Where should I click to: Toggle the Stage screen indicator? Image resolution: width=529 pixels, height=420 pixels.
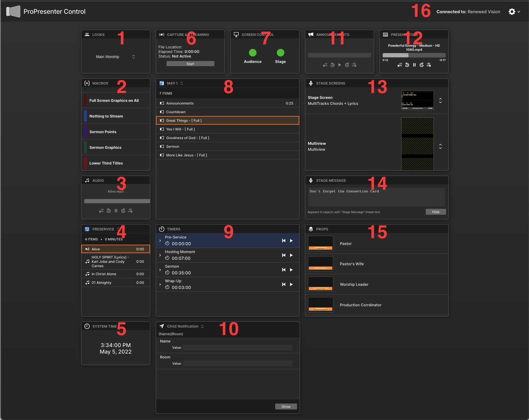click(x=280, y=53)
